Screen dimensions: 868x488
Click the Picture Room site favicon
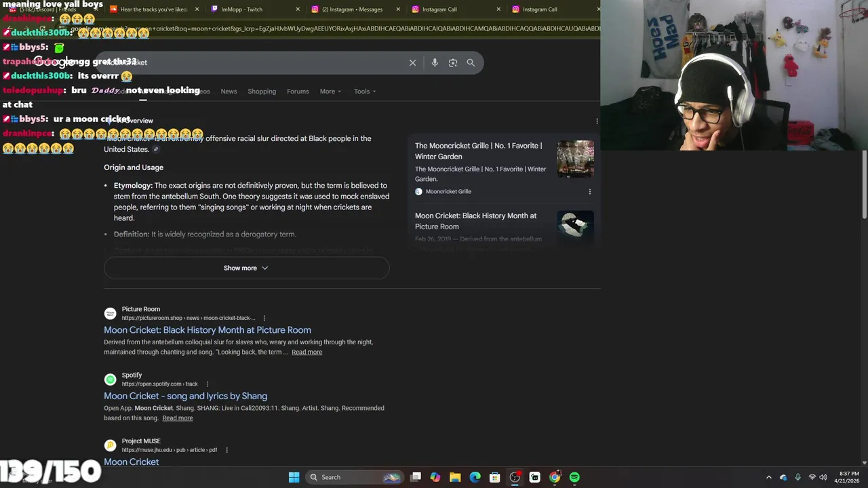click(110, 313)
